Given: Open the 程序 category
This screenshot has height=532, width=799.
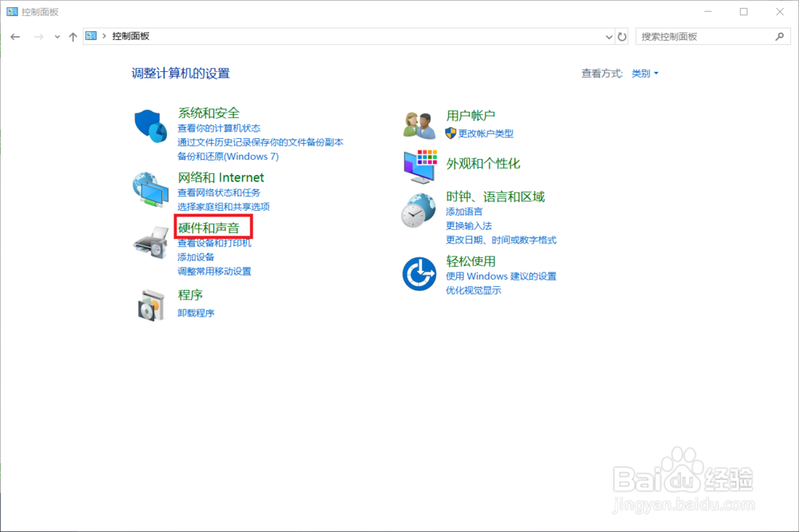Looking at the screenshot, I should click(x=190, y=295).
